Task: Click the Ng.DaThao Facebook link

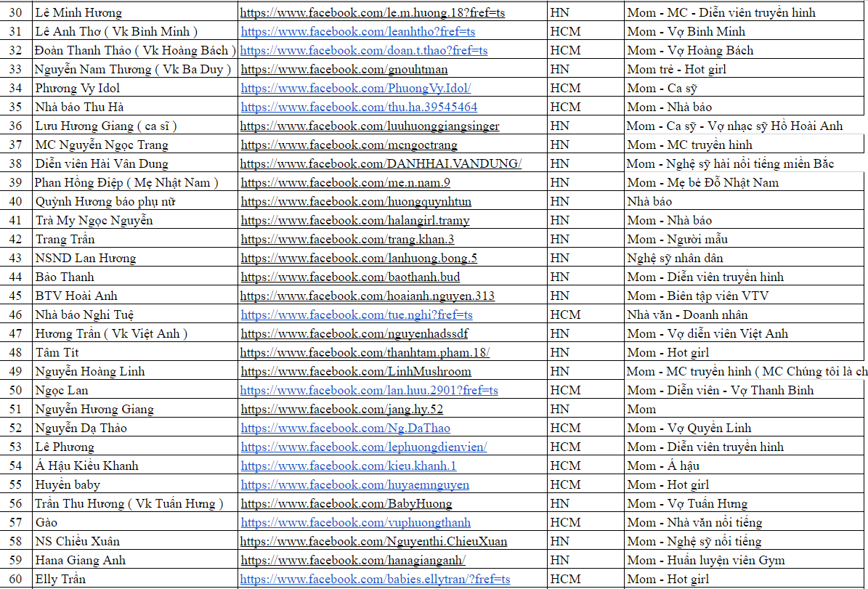Action: [346, 428]
